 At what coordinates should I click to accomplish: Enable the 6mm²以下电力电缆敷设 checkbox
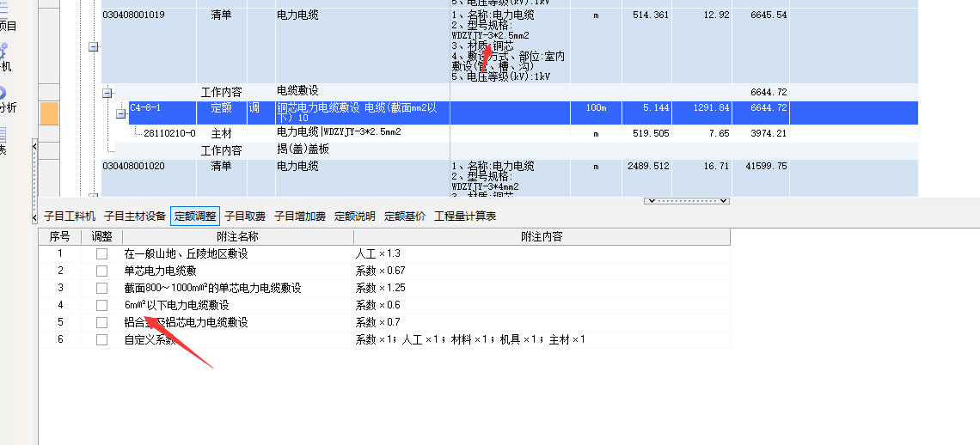click(x=102, y=306)
